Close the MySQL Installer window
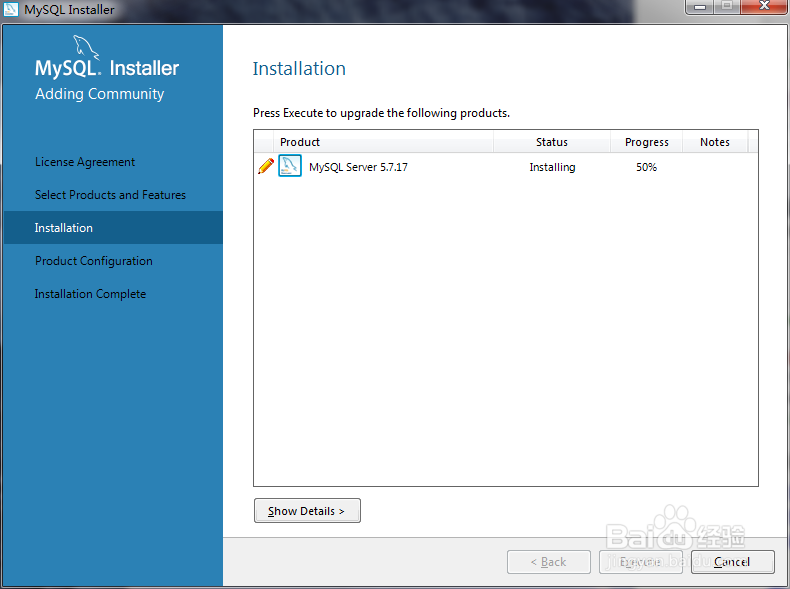Screen dimensions: 790x589 click(x=764, y=7)
